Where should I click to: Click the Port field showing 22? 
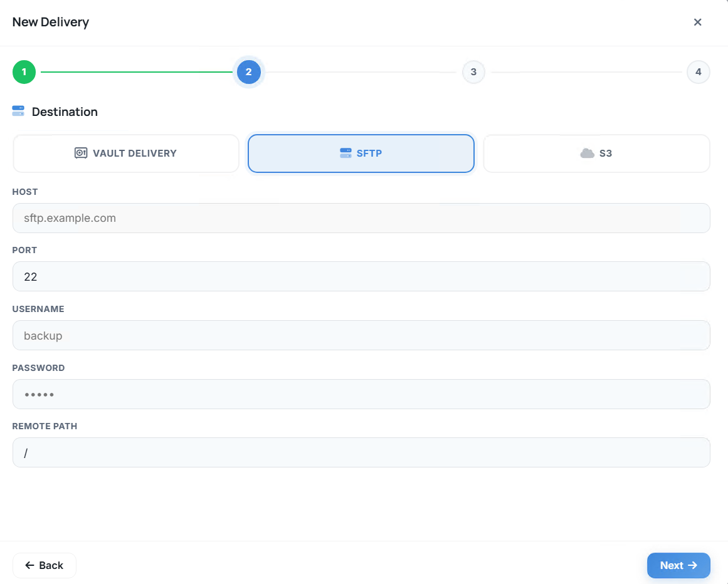(361, 276)
